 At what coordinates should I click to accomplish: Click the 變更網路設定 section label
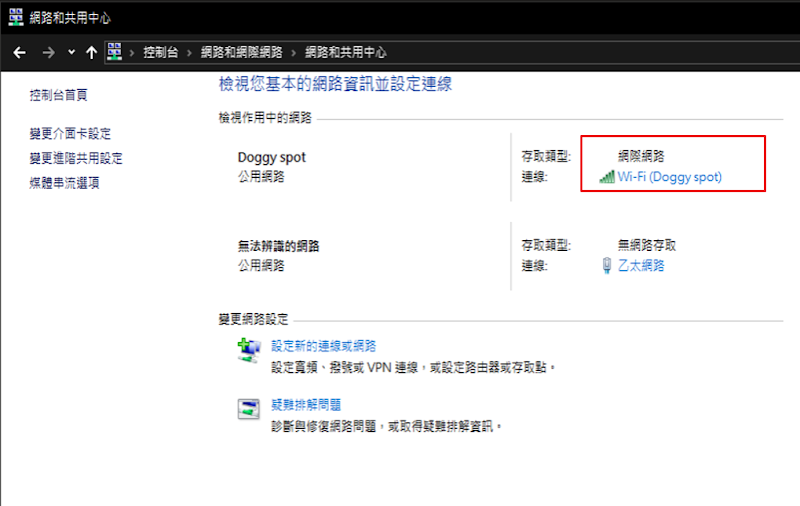point(254,319)
